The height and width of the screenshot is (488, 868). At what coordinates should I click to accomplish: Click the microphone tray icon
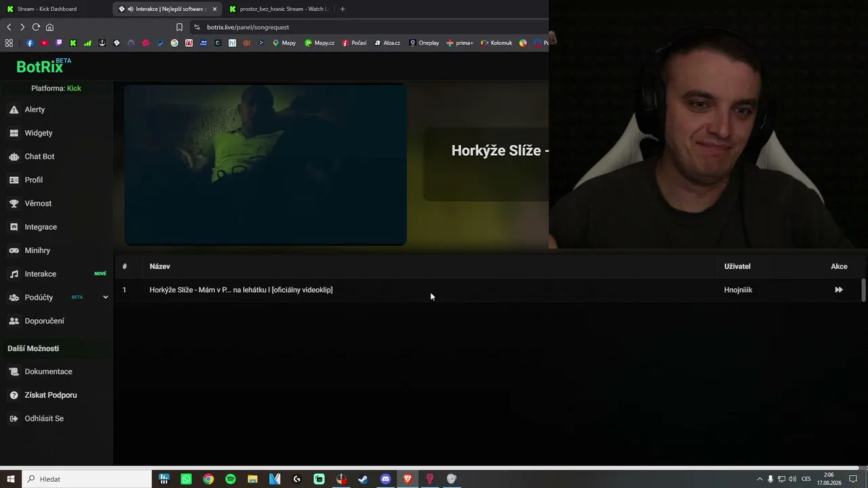(770, 479)
